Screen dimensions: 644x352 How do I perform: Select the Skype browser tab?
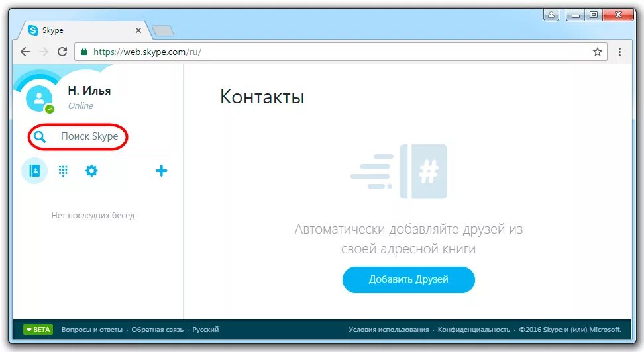click(84, 30)
